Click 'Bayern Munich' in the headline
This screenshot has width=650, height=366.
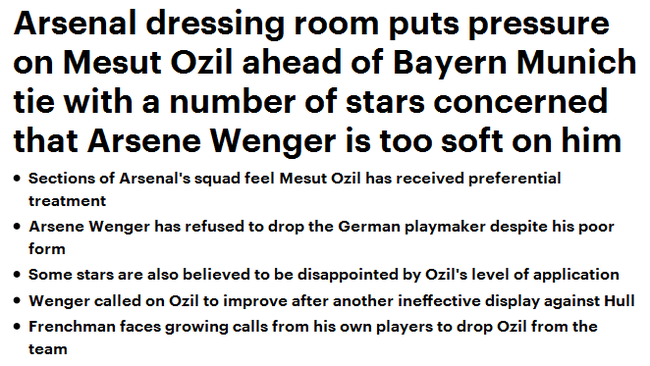tap(514, 62)
